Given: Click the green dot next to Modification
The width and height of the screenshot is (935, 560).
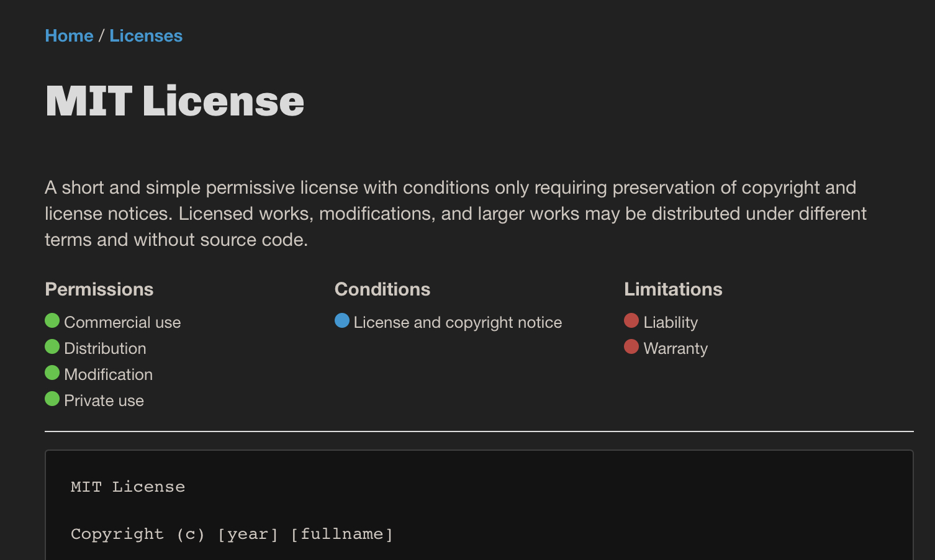Looking at the screenshot, I should (52, 373).
